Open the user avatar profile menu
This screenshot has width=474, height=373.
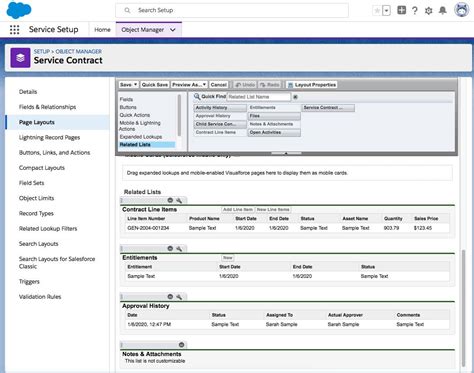tap(462, 10)
